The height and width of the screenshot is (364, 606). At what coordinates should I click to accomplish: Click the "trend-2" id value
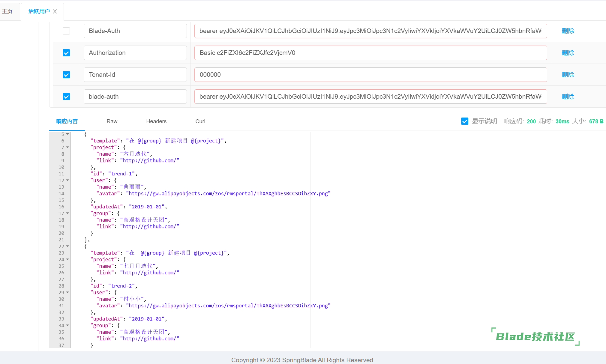tap(121, 286)
